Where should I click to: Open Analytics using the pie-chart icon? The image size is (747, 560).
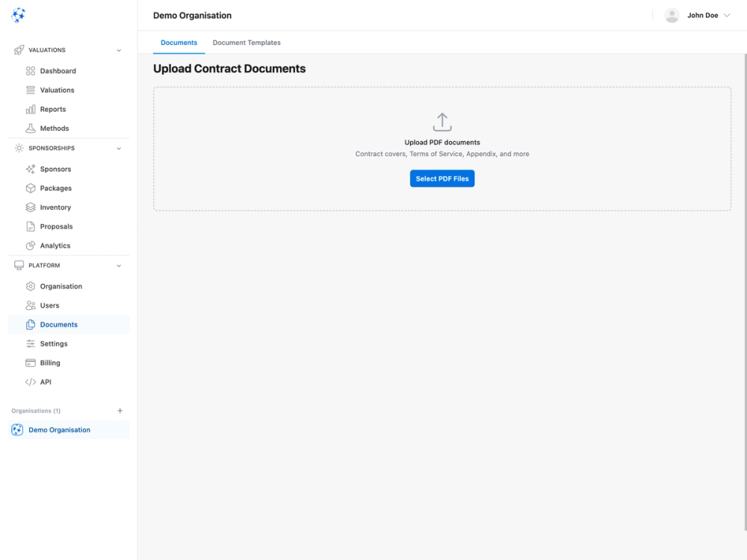point(30,245)
